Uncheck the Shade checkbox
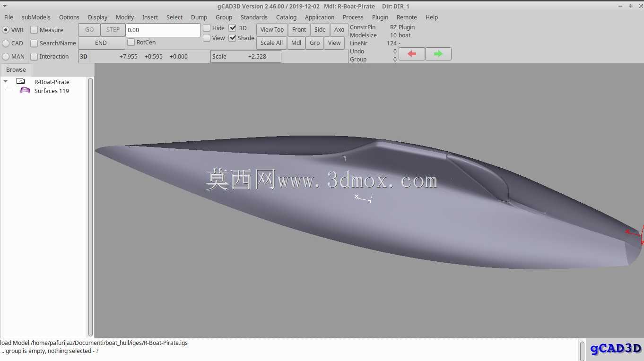 pos(233,38)
